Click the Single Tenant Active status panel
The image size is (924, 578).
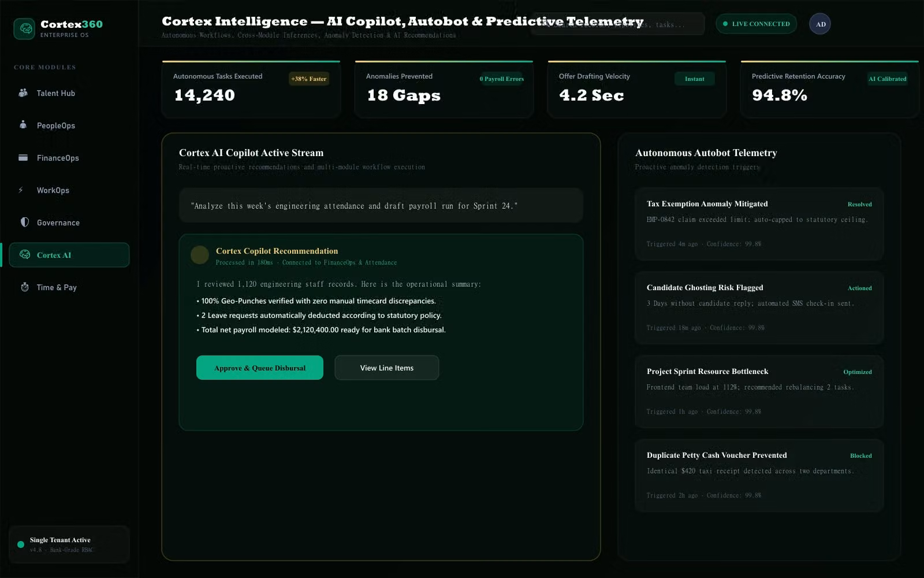click(x=69, y=544)
